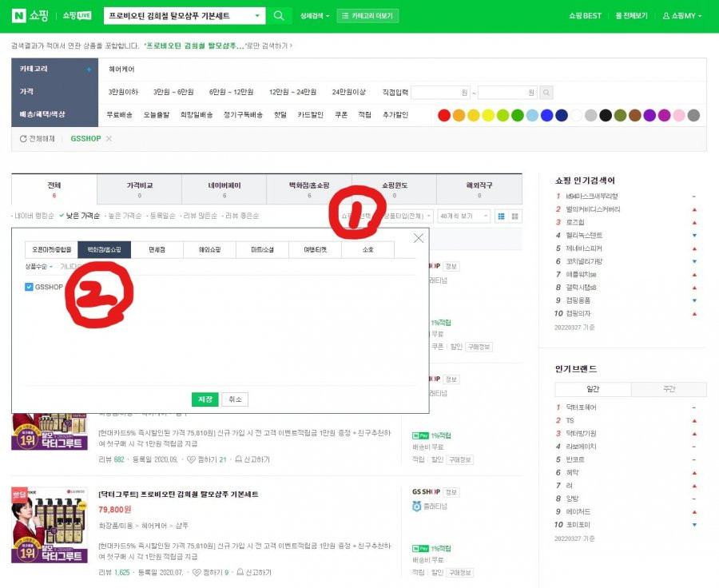Click the 전체해제 reset filters icon
The height and width of the screenshot is (588, 719).
(23, 138)
